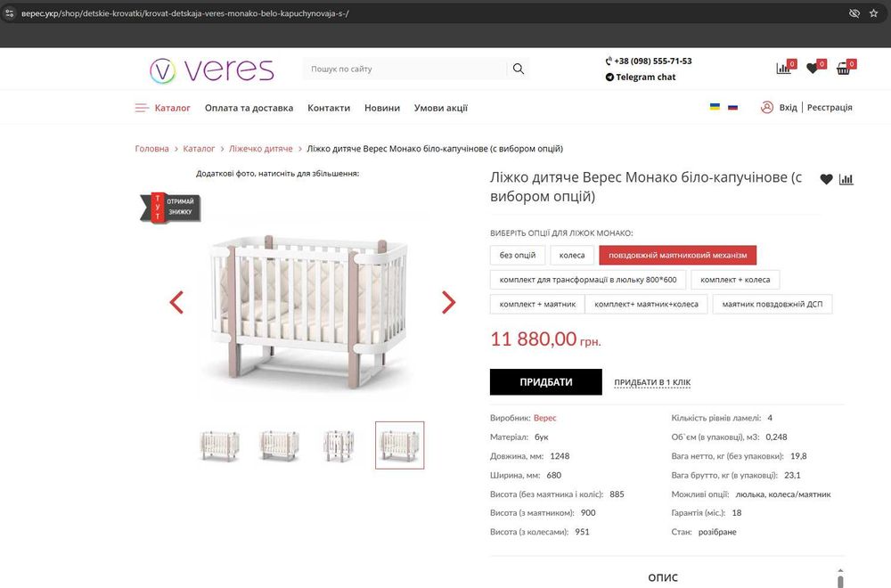Show next product photo with right arrow
This screenshot has width=891, height=588.
coord(448,302)
